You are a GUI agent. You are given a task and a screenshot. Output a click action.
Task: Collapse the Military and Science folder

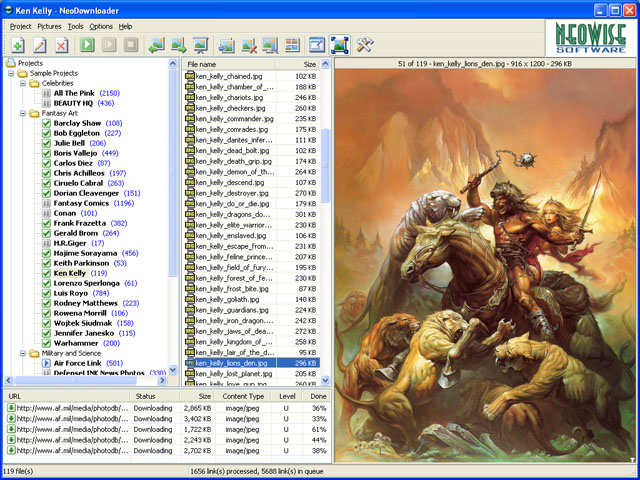coord(23,353)
